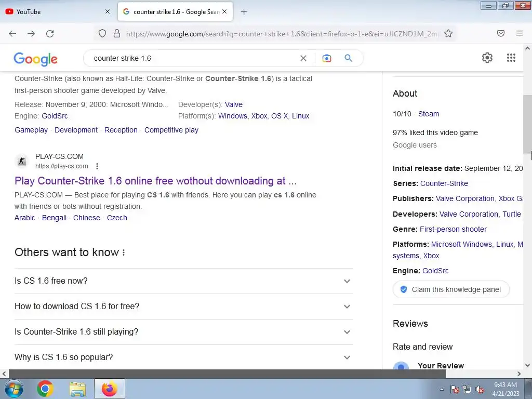Open the Reception section link
The width and height of the screenshot is (532, 399).
point(121,130)
